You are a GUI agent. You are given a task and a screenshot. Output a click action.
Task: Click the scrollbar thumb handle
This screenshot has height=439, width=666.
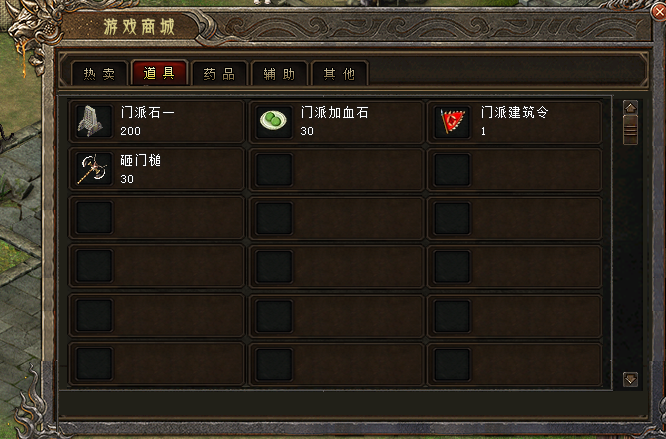[x=630, y=130]
